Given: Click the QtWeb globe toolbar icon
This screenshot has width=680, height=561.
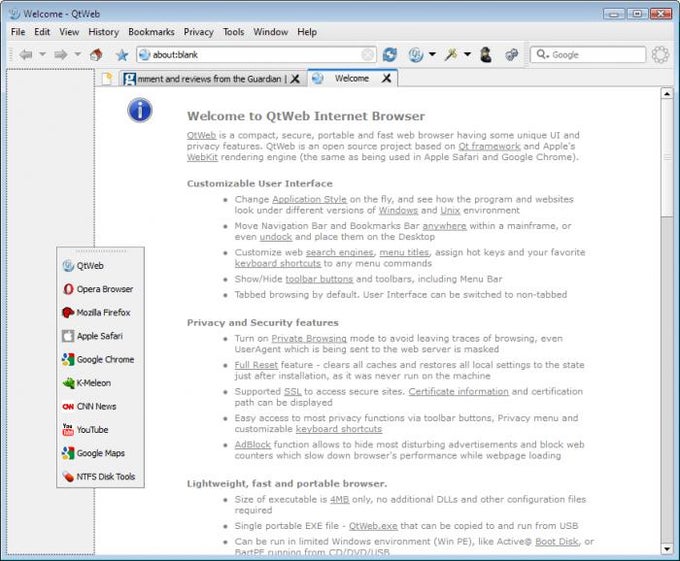Looking at the screenshot, I should pos(415,55).
